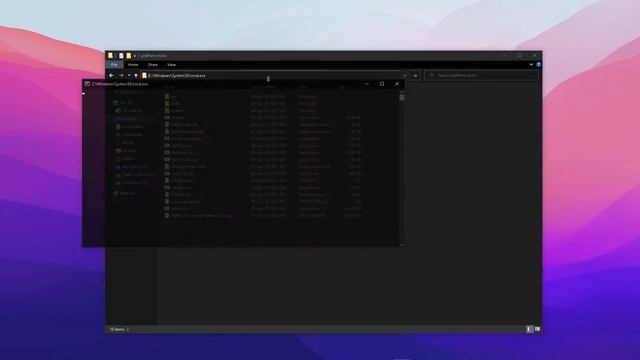Click Properties icon in quick access toolbar
640x360 pixels.
click(121, 56)
